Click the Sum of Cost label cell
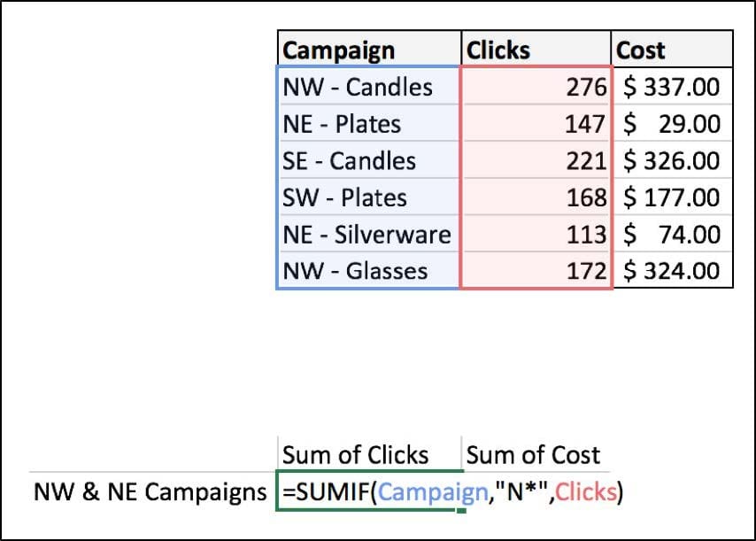Viewport: 756px width, 541px height. coord(536,453)
